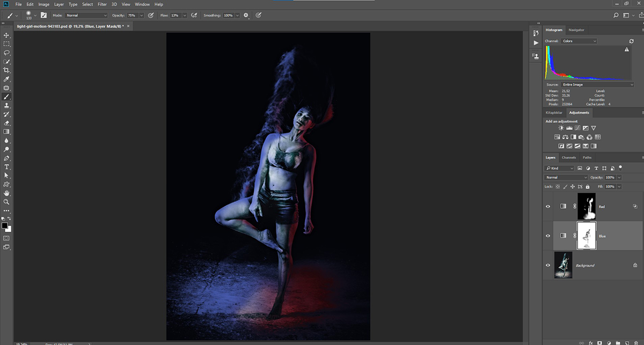This screenshot has height=345, width=644.
Task: Switch to the Navigator tab
Action: click(x=576, y=30)
